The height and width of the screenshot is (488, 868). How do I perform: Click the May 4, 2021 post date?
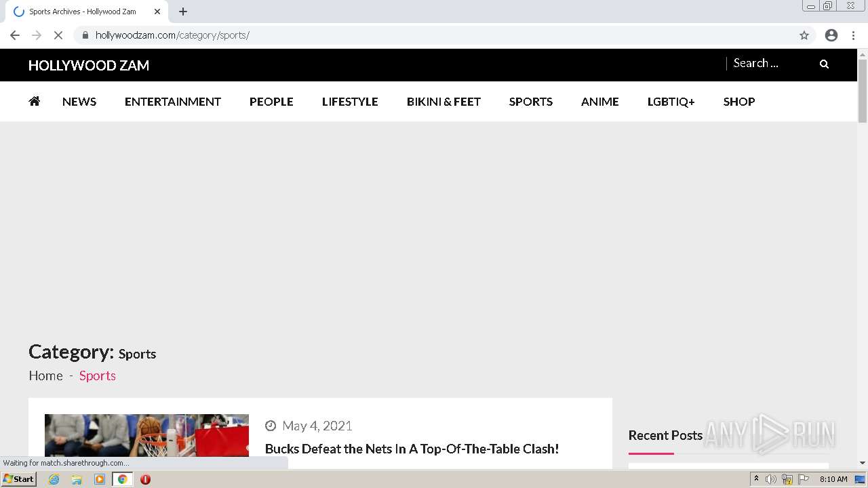coord(317,426)
